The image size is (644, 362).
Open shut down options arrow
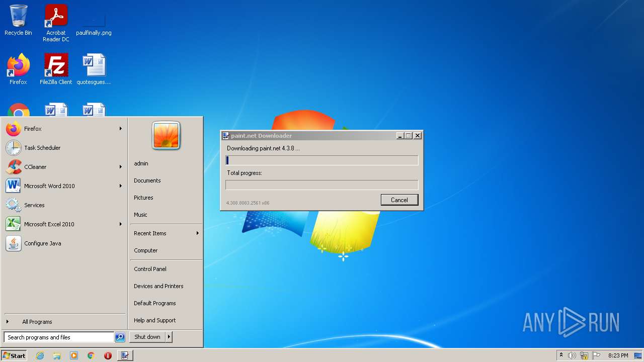(x=169, y=337)
